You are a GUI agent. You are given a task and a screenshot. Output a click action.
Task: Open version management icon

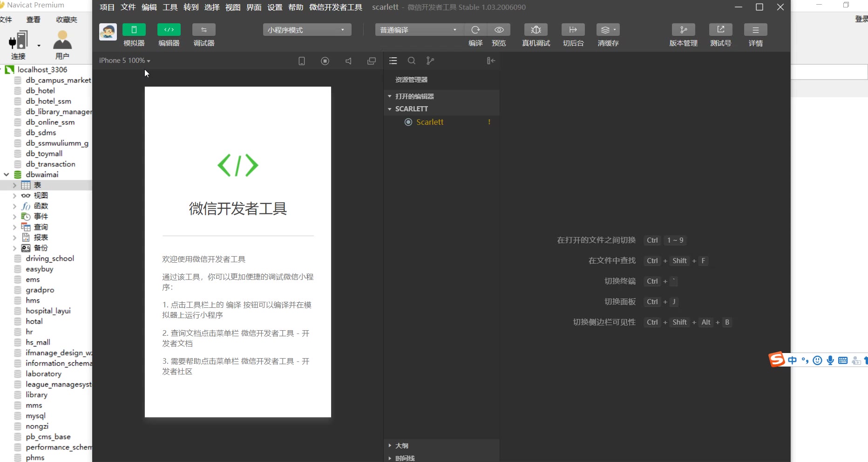pyautogui.click(x=684, y=30)
